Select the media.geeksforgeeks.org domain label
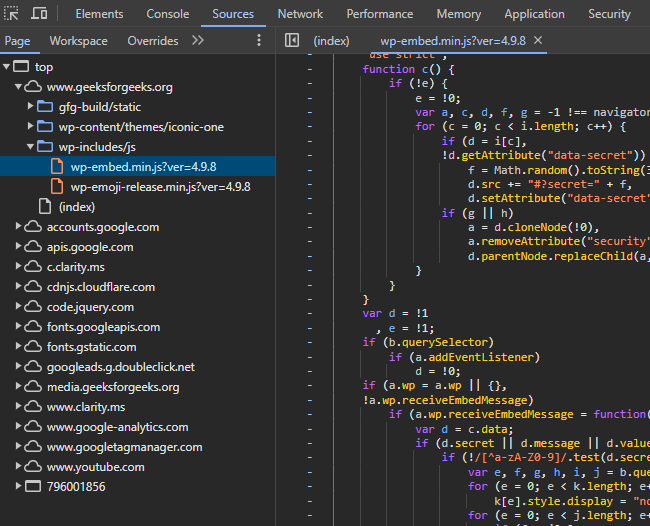This screenshot has height=526, width=650. [x=113, y=387]
